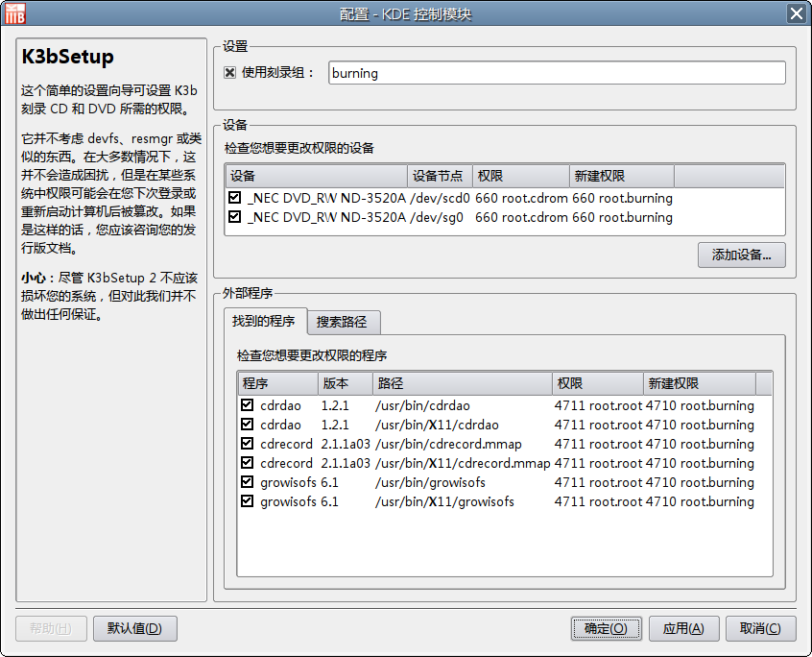The image size is (812, 657).
Task: Select /dev/sg0 device node text
Action: [437, 217]
